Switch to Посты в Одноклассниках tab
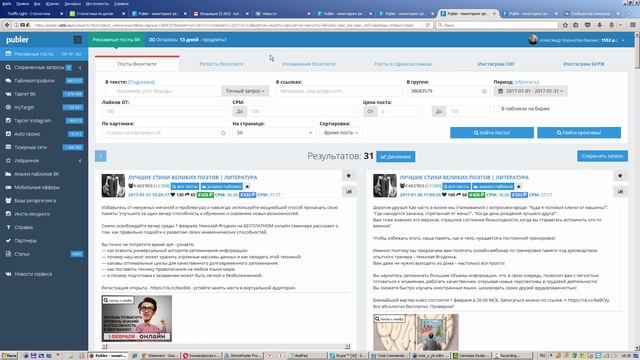The width and height of the screenshot is (640, 360). tap(403, 64)
